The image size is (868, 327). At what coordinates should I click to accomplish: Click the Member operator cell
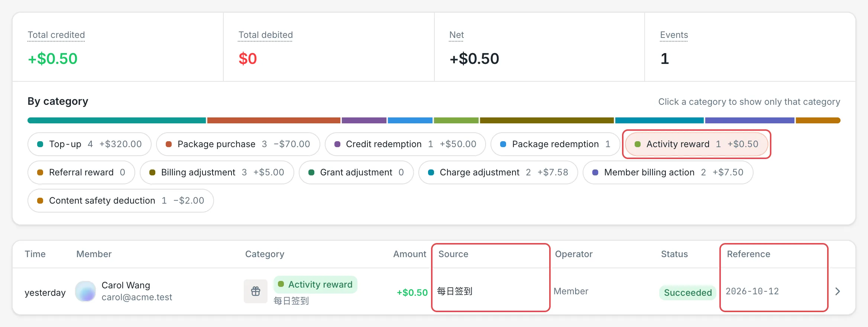pos(571,291)
